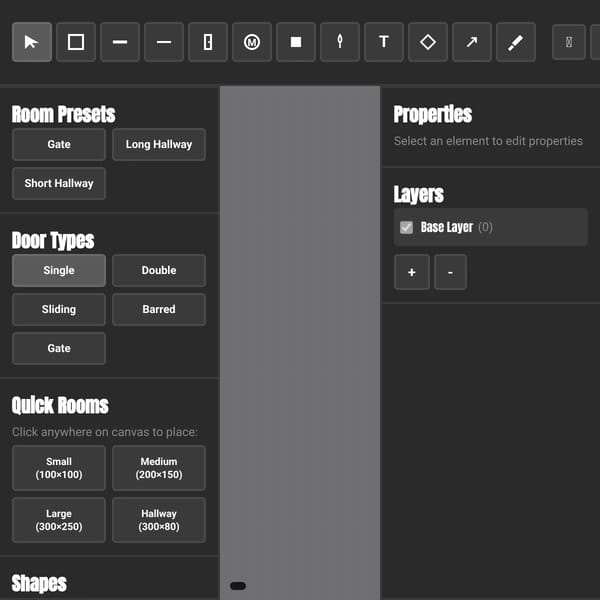
Task: Select the arrow pointer tool
Action: (x=32, y=42)
